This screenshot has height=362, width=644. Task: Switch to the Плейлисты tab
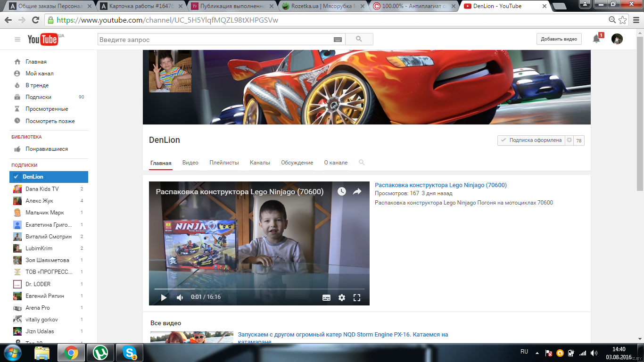224,162
